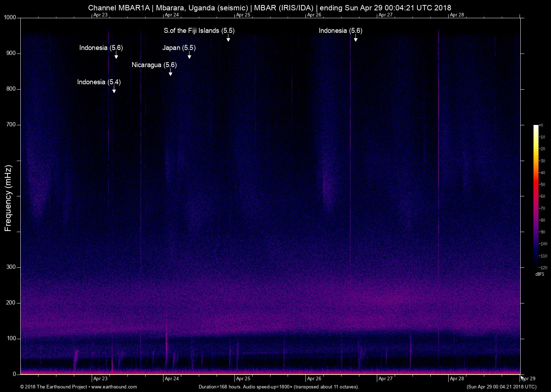Click the Apr 25 date label on top axis

click(243, 15)
